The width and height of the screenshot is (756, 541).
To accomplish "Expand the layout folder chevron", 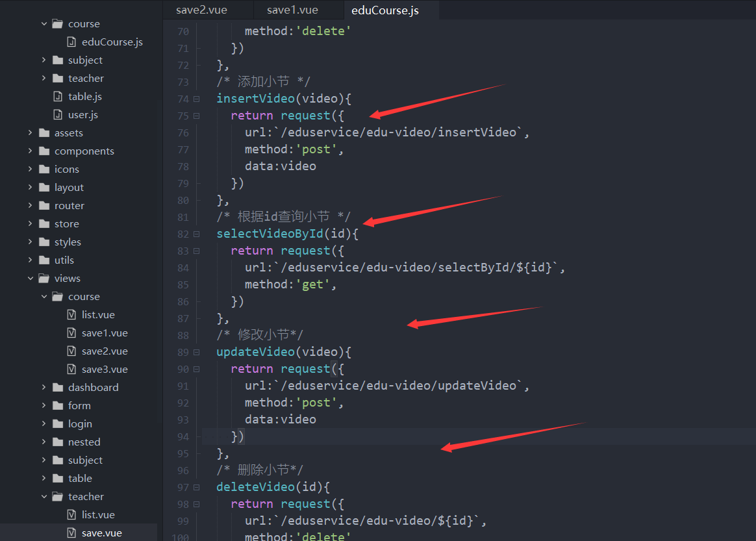I will [x=31, y=187].
